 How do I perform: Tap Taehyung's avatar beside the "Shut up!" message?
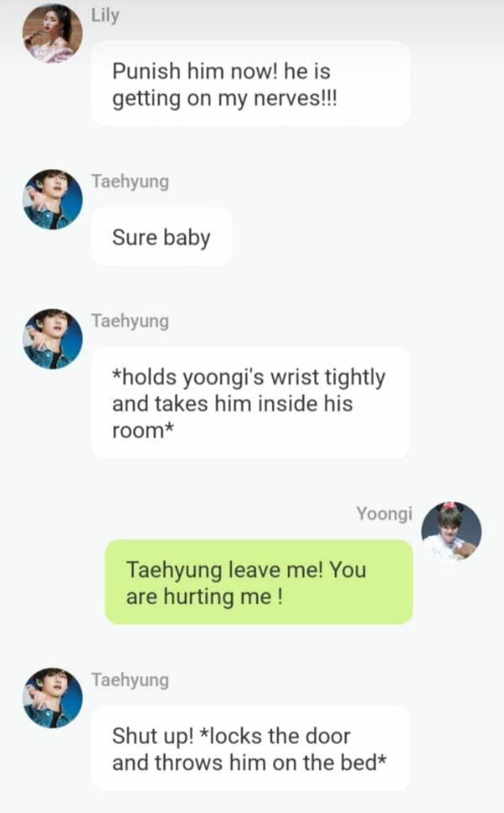[52, 697]
